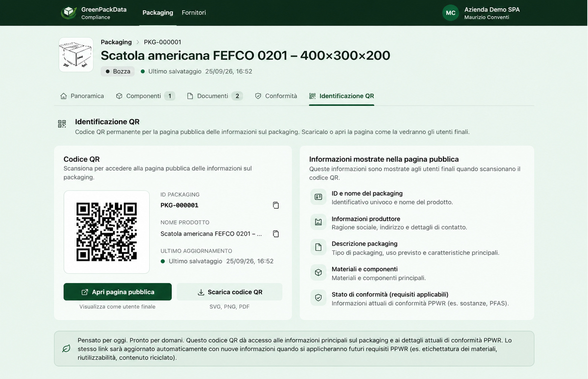Select the Documenti tab
Screen dimensions: 588x379
pyautogui.click(x=215, y=96)
